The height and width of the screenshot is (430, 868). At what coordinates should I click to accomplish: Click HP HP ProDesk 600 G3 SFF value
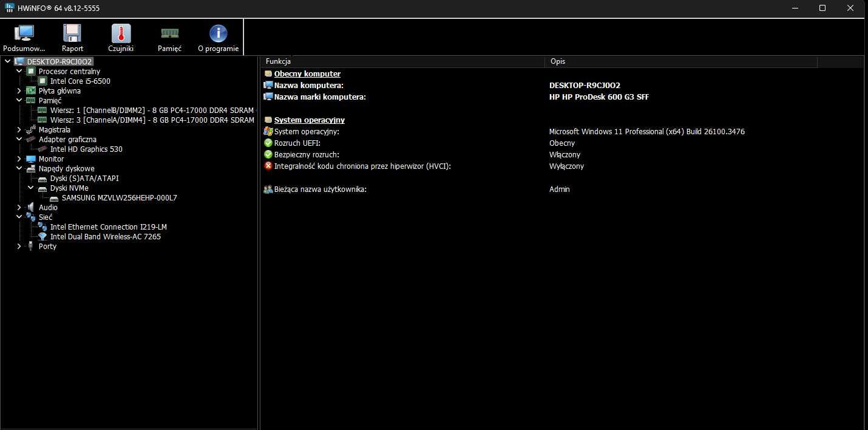[x=599, y=97]
